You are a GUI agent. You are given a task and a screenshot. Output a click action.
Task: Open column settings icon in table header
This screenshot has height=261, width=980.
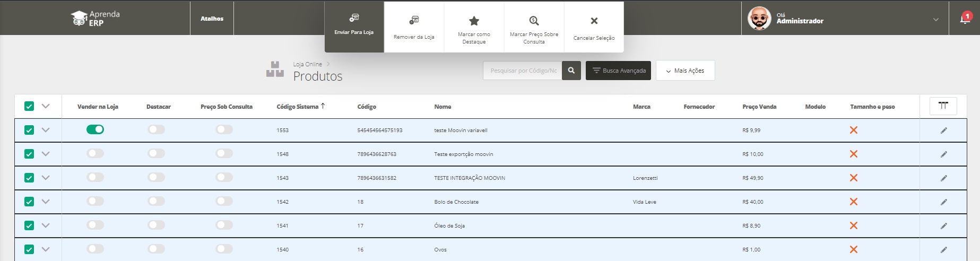pyautogui.click(x=943, y=106)
